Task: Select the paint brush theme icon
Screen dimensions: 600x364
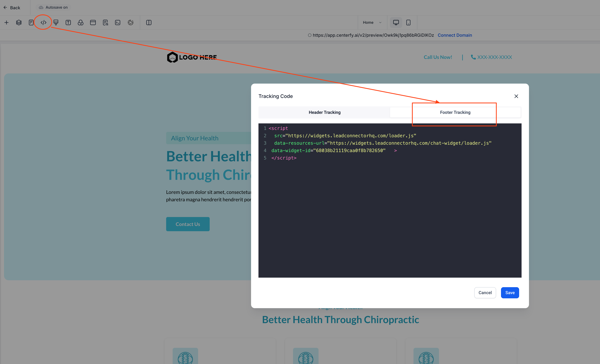Action: (x=56, y=23)
